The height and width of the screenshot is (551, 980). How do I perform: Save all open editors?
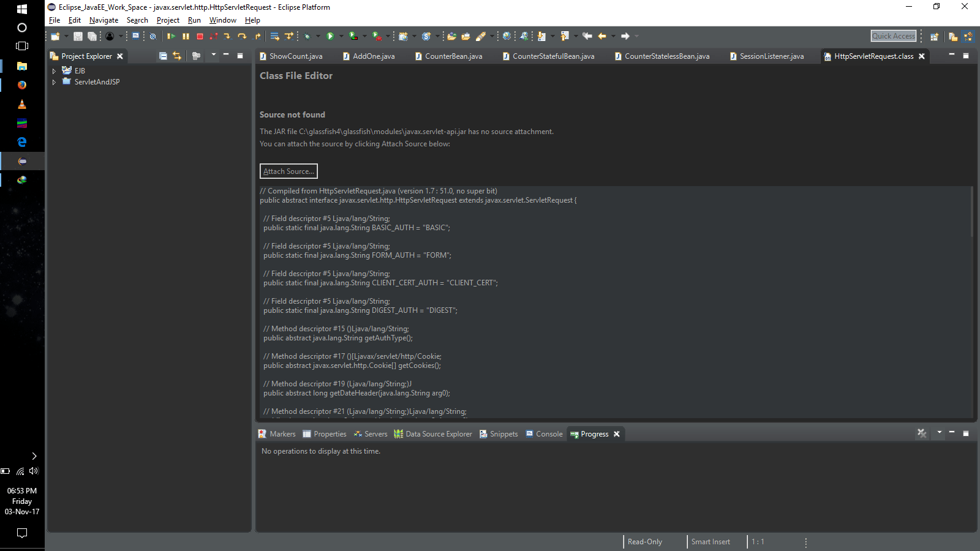click(x=92, y=36)
